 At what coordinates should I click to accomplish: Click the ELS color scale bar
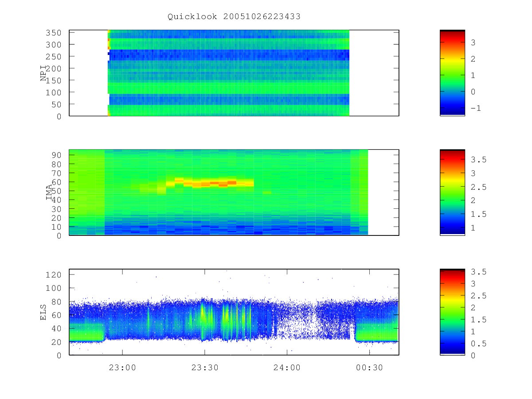tap(452, 312)
